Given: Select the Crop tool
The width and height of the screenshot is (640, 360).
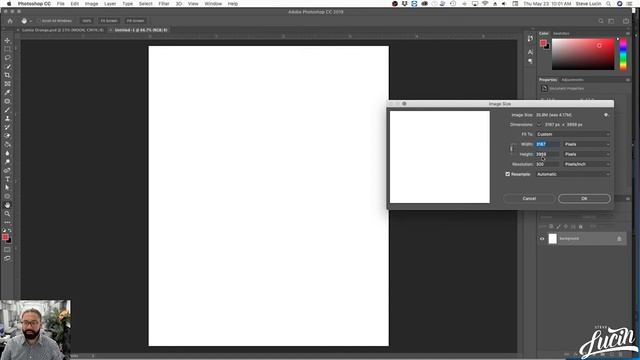Looking at the screenshot, I should 7,75.
